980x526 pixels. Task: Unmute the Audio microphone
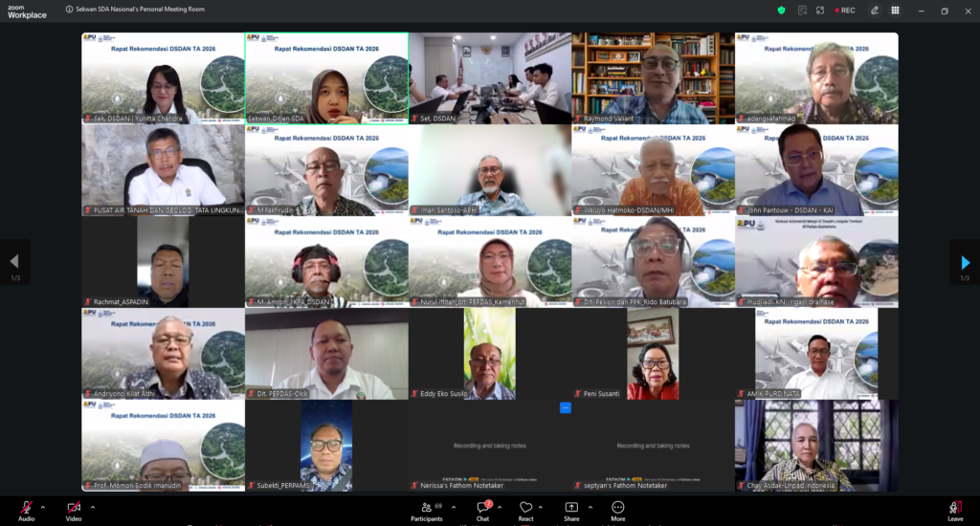click(26, 511)
